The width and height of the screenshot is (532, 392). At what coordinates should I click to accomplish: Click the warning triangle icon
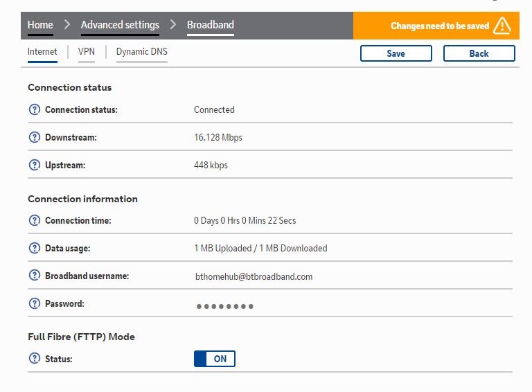(502, 26)
